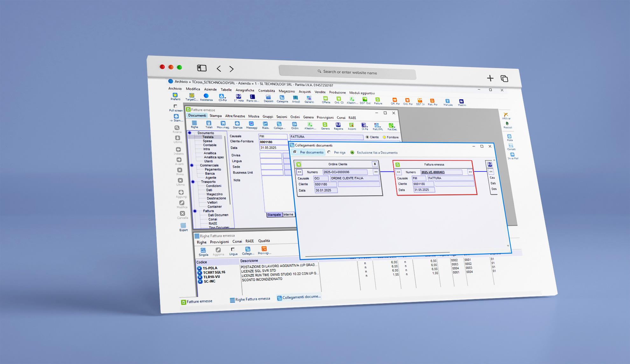The image size is (630, 364).
Task: Open the Preferiti star icon
Action: coord(175,95)
